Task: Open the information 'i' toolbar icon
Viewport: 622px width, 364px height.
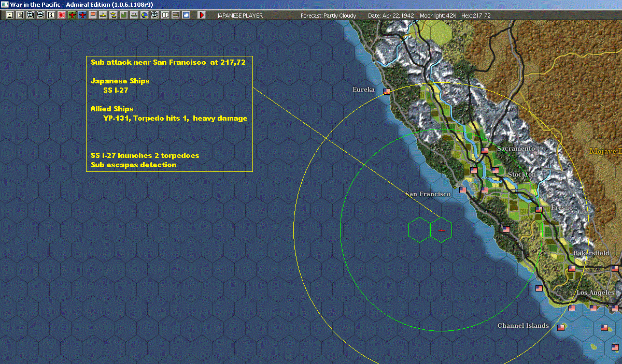Action: (51, 15)
